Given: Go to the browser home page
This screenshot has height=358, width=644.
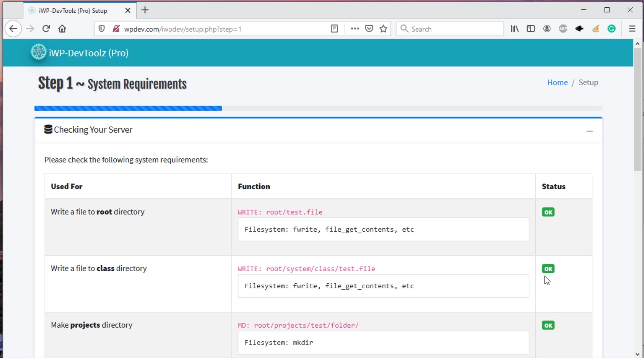Looking at the screenshot, I should (x=62, y=29).
